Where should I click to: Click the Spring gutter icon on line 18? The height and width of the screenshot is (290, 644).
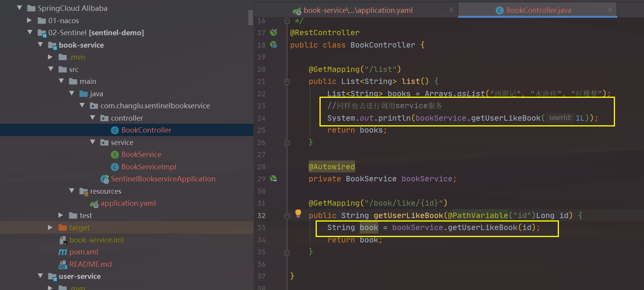[x=273, y=45]
